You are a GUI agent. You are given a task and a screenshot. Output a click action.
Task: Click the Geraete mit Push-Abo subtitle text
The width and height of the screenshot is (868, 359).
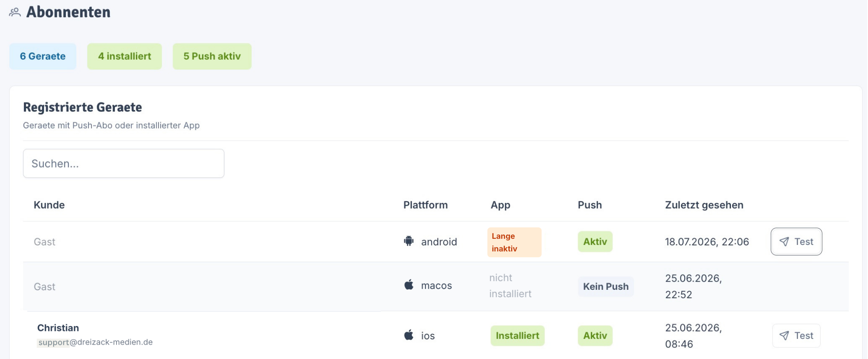[111, 125]
